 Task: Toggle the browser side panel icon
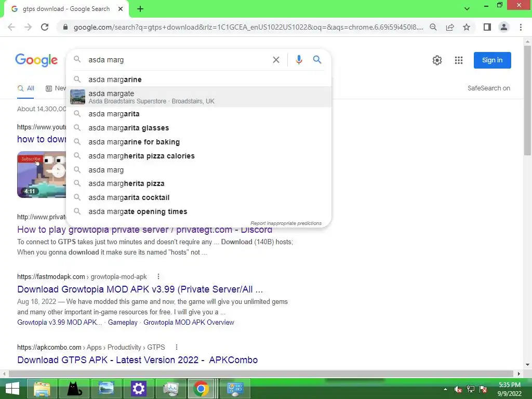pyautogui.click(x=487, y=27)
